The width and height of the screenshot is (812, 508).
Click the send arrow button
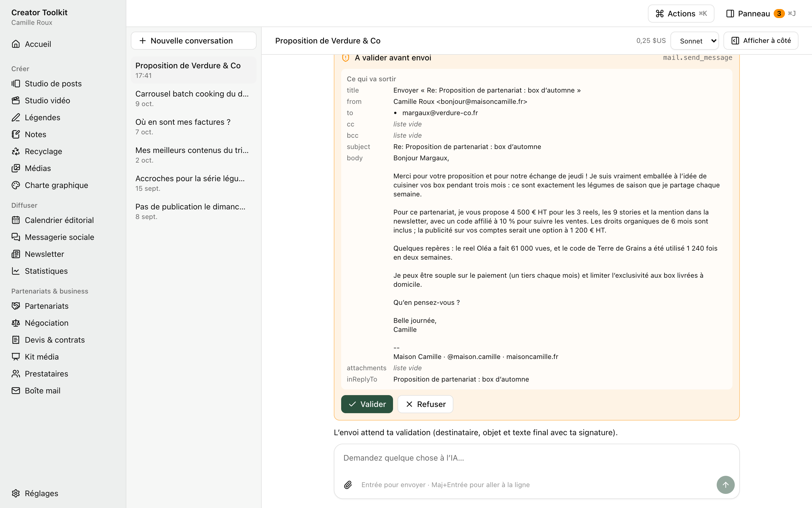click(725, 485)
